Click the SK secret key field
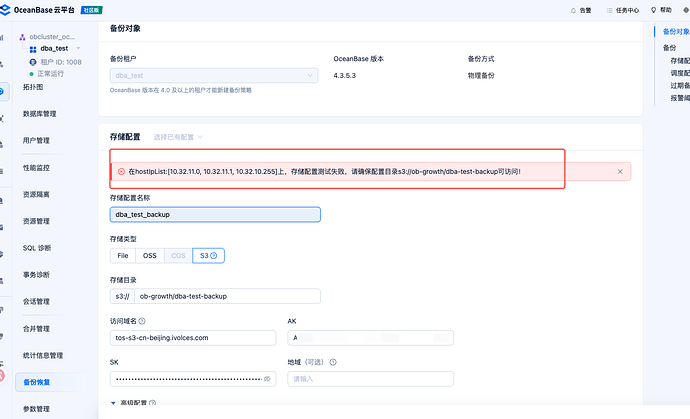690x419 pixels. tap(193, 379)
